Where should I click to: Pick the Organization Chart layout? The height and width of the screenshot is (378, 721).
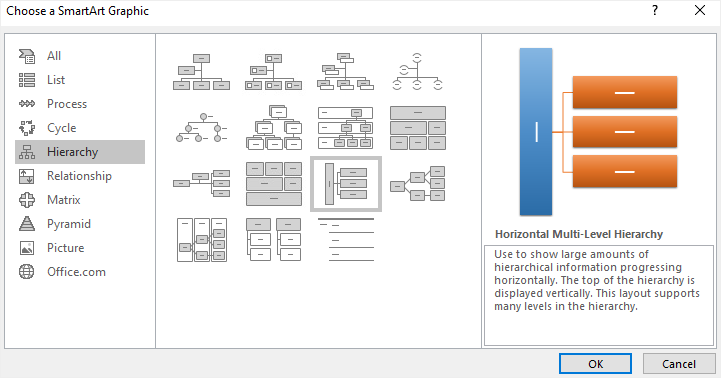click(201, 71)
